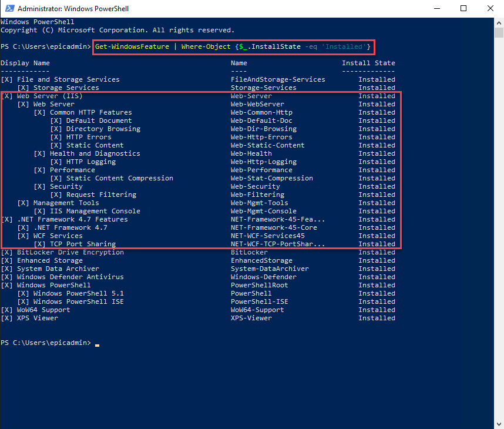Click the 'XPS Viewer' display name

pos(37,318)
